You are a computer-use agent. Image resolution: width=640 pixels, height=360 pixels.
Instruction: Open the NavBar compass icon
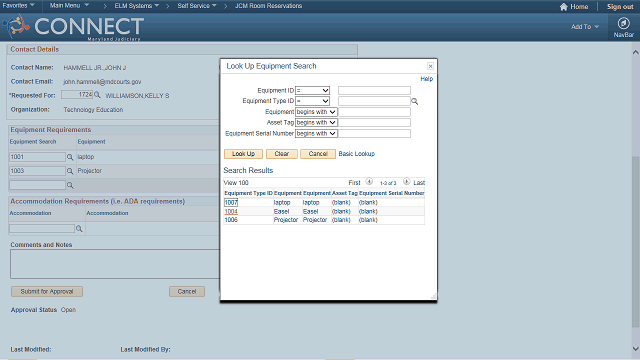[623, 23]
